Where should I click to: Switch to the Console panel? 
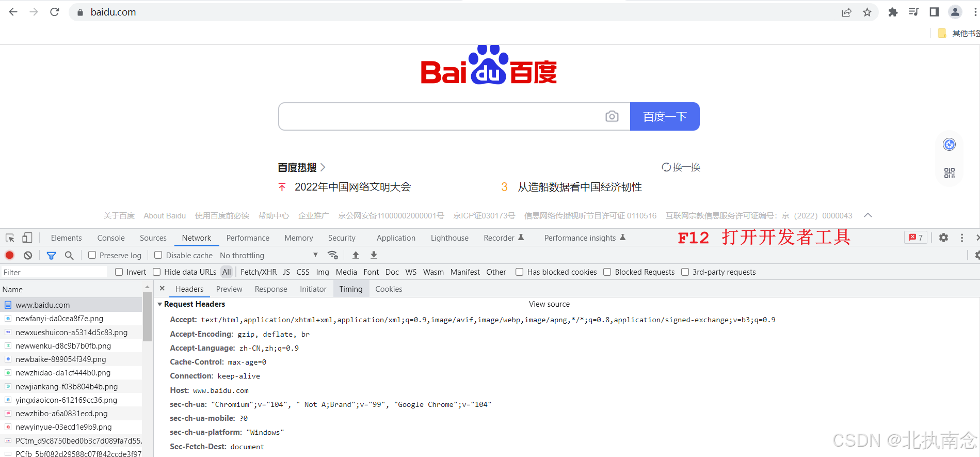click(x=111, y=238)
